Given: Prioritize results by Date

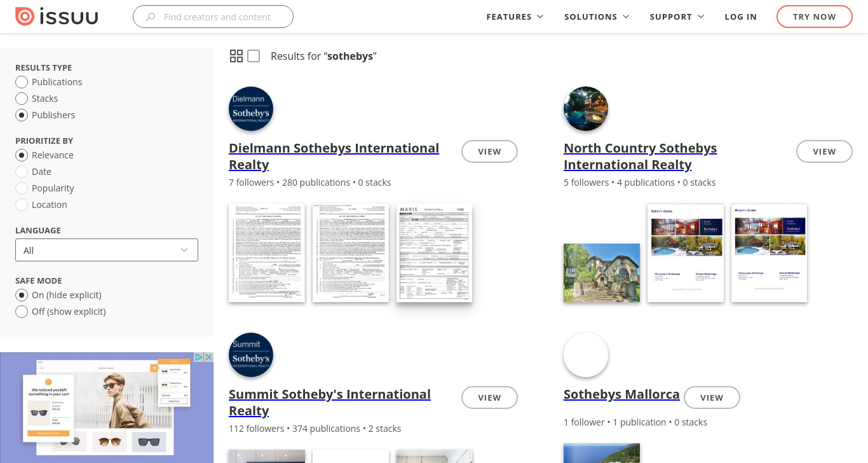Looking at the screenshot, I should click(x=22, y=172).
